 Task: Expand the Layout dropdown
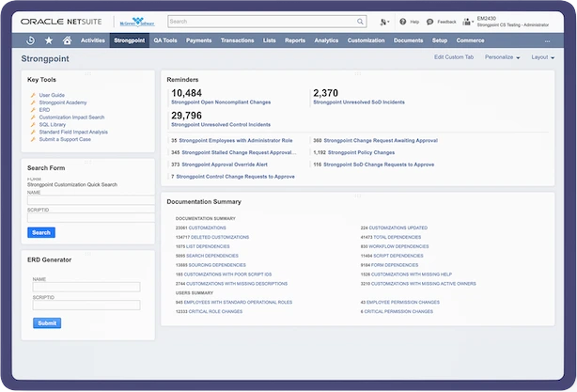(x=540, y=58)
